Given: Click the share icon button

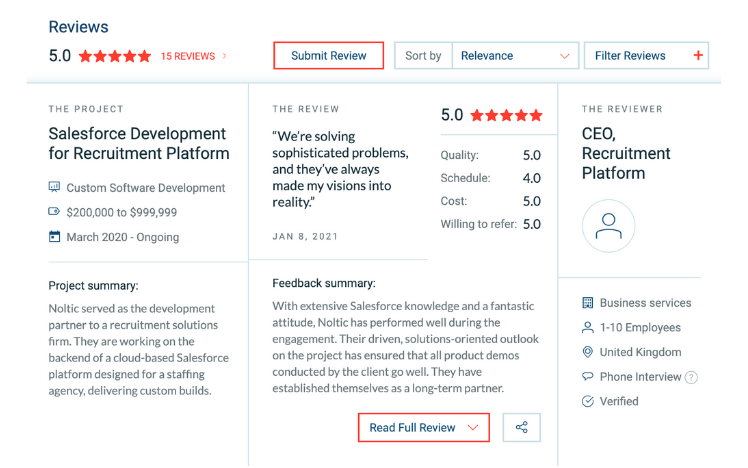Looking at the screenshot, I should pyautogui.click(x=521, y=427).
